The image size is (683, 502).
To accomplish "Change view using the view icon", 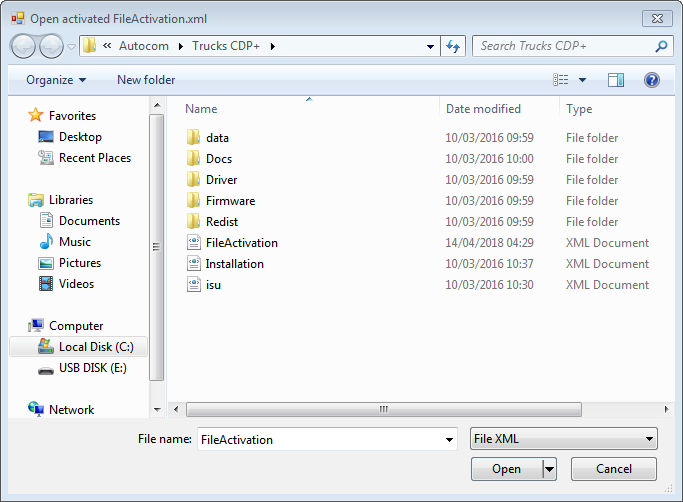I will point(561,80).
